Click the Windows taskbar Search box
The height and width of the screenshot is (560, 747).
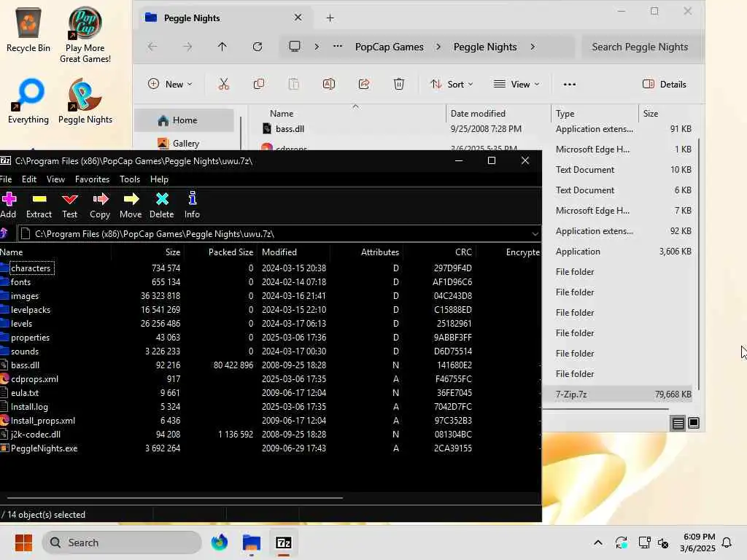pos(122,542)
